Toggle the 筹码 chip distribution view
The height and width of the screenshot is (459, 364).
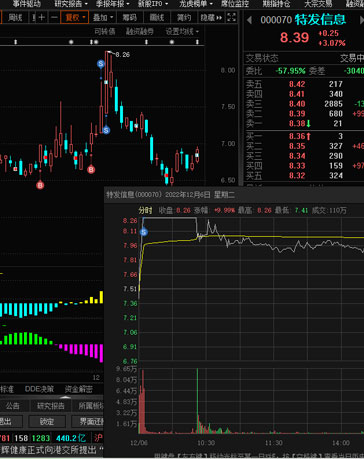click(x=130, y=17)
